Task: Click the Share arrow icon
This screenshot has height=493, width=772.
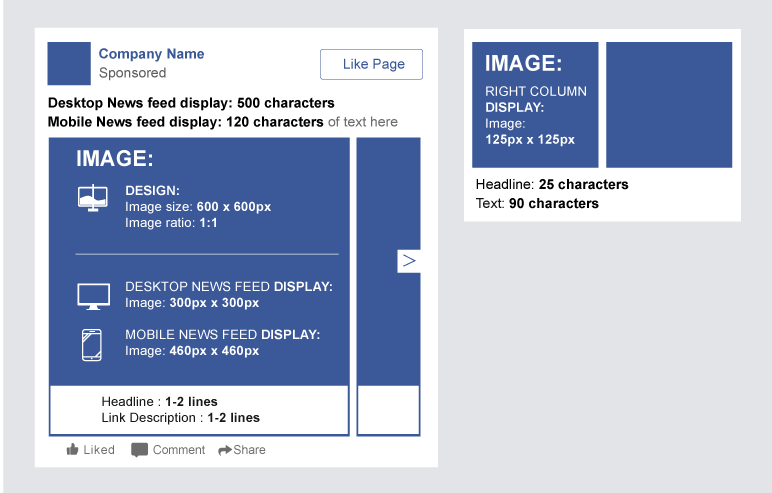Action: click(225, 450)
